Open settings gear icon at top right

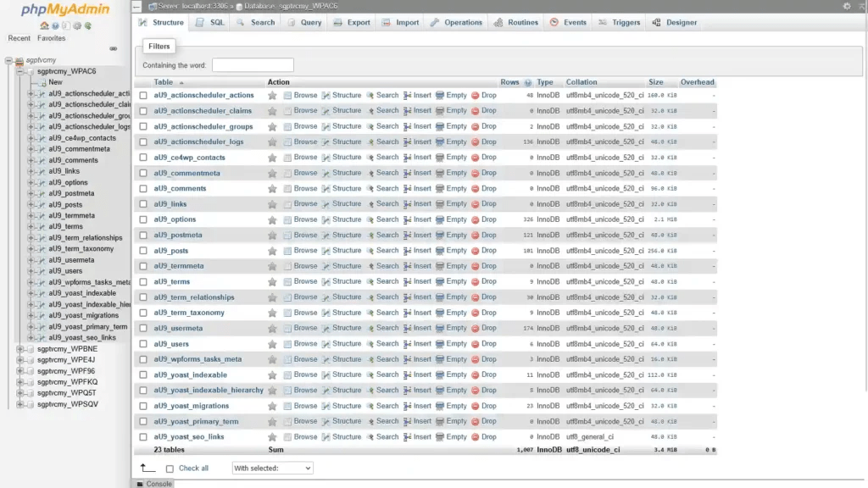click(x=847, y=6)
